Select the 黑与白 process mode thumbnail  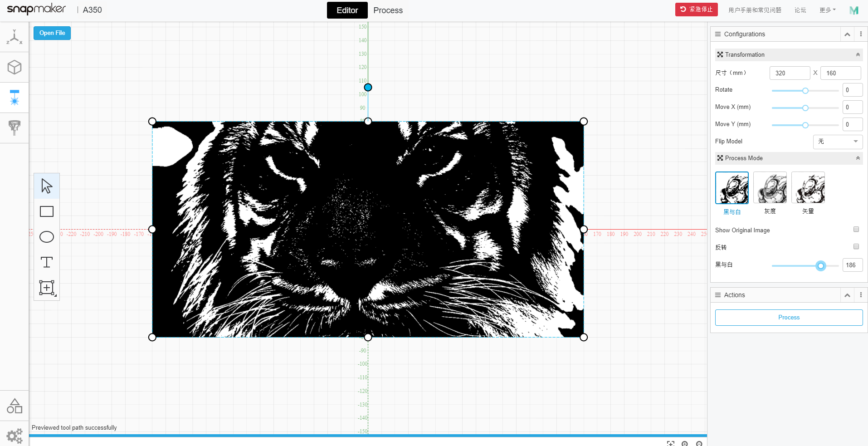[732, 188]
